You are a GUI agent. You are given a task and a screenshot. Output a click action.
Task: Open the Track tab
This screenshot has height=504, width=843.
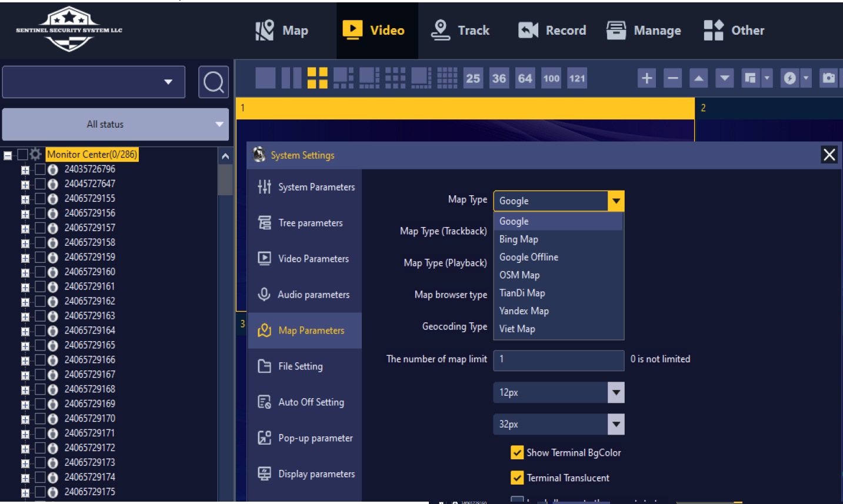pos(461,31)
